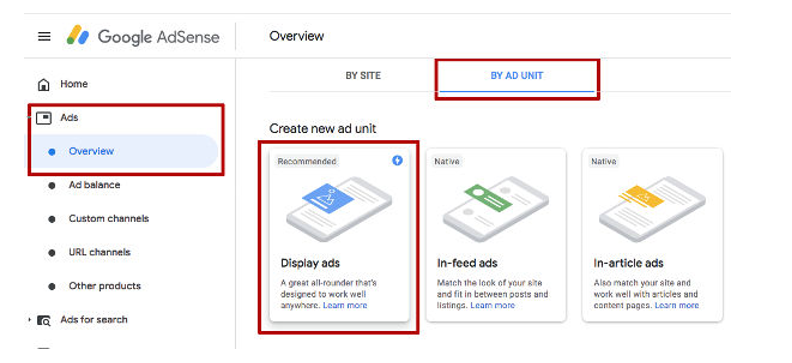
Task: Expand the Ads for search section
Action: (x=29, y=320)
